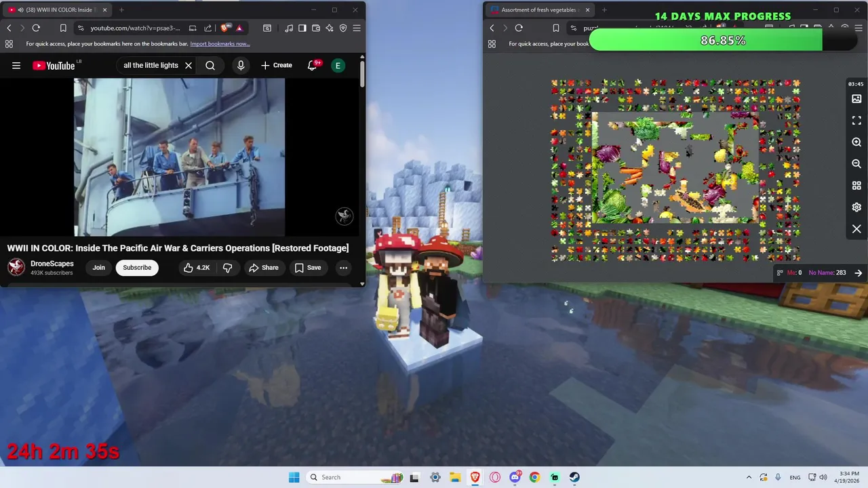The height and width of the screenshot is (488, 868).
Task: Open picture-in-picture icon in YouTube address bar
Action: [193, 28]
